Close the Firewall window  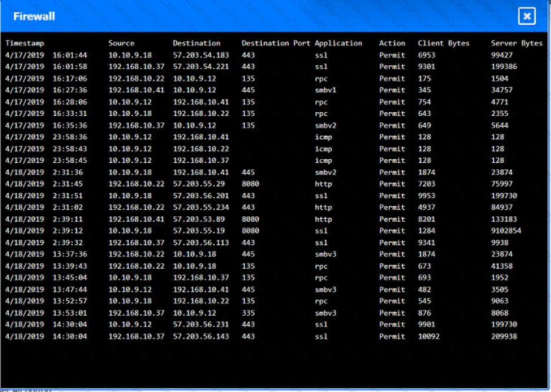(x=527, y=16)
